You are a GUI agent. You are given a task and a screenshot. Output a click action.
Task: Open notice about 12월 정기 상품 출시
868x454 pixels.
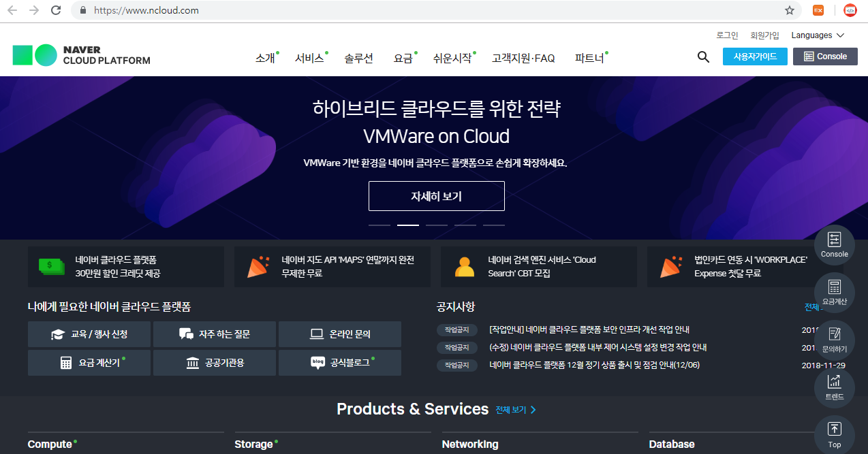click(x=594, y=365)
